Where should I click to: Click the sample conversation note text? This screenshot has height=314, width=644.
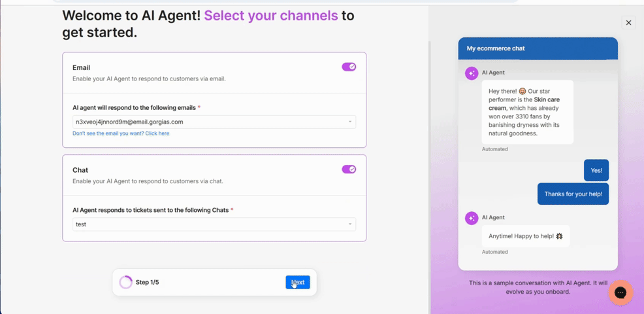(538, 287)
